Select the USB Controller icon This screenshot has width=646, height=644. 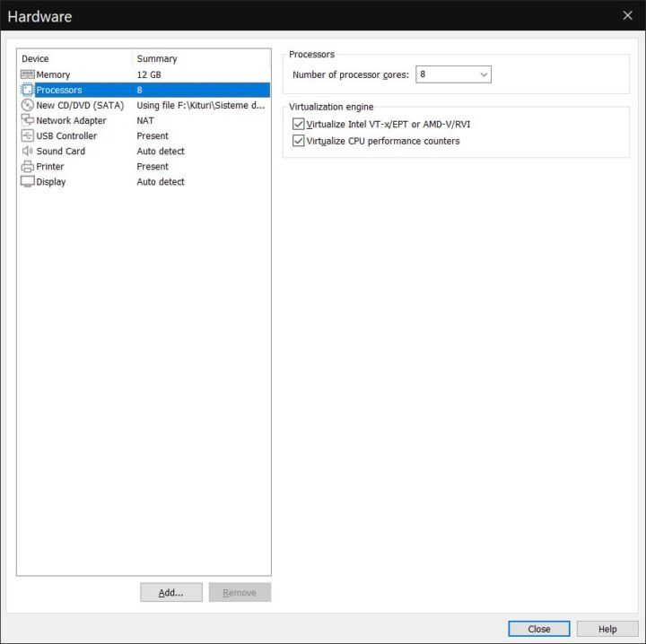pos(27,135)
